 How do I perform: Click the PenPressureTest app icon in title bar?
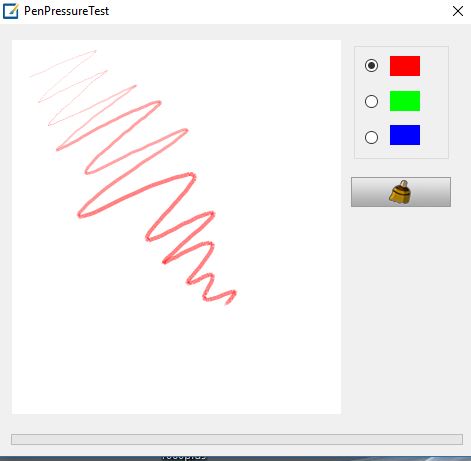point(11,11)
